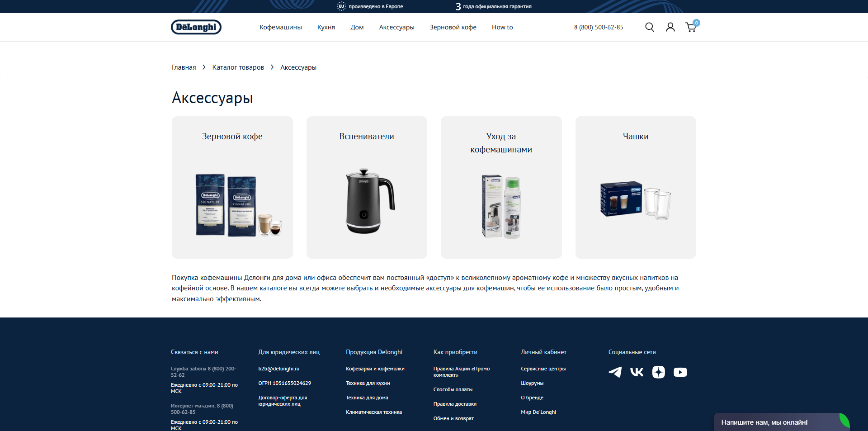The height and width of the screenshot is (431, 868).
Task: Open the Telegram social icon
Action: (615, 372)
